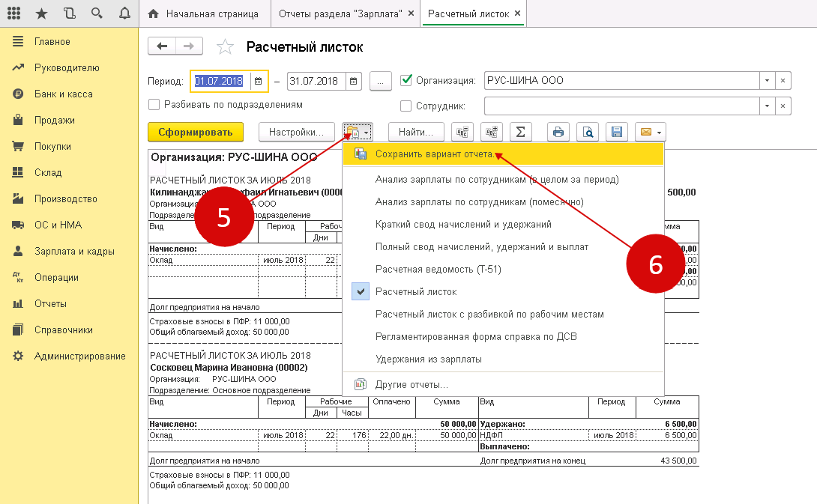Image resolution: width=817 pixels, height=504 pixels.
Task: Open the notifications bell icon
Action: 124,13
